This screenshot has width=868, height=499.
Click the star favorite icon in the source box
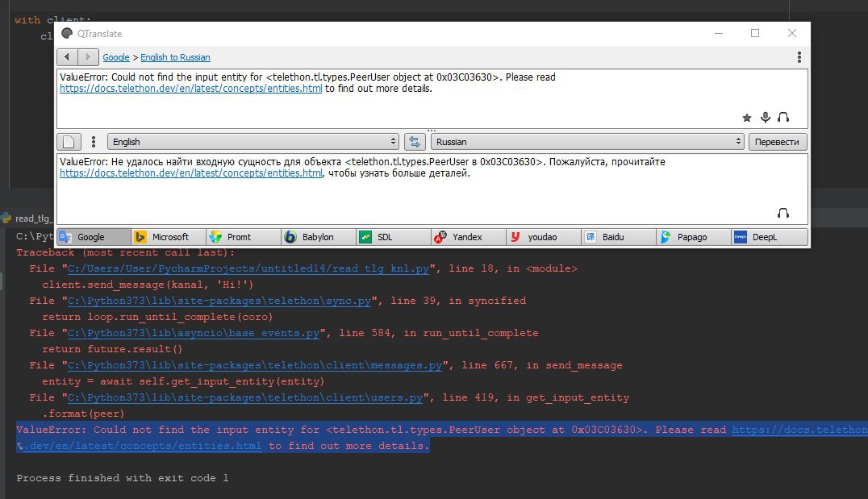(x=747, y=117)
